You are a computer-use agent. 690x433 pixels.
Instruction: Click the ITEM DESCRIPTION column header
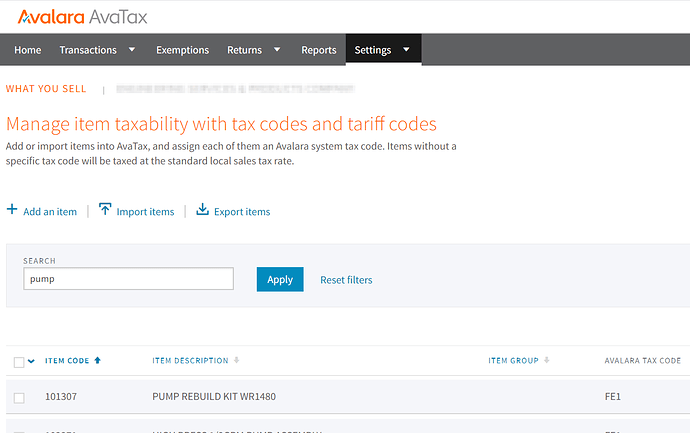pyautogui.click(x=190, y=360)
